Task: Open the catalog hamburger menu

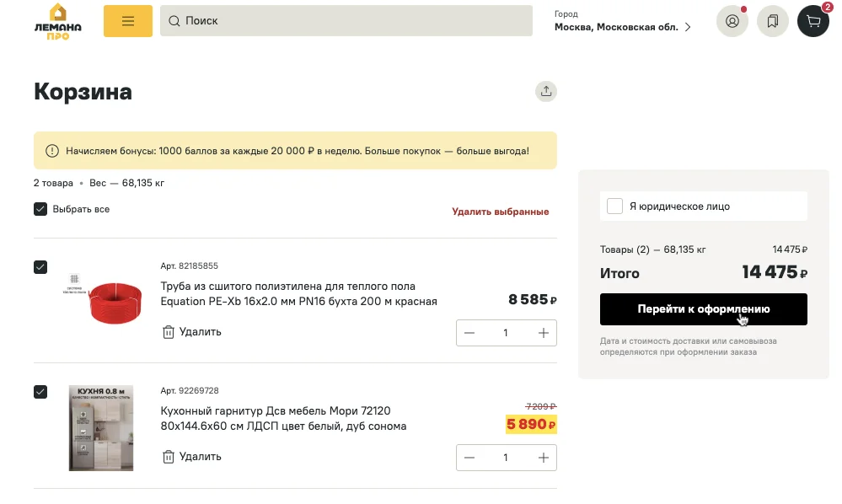Action: [128, 21]
